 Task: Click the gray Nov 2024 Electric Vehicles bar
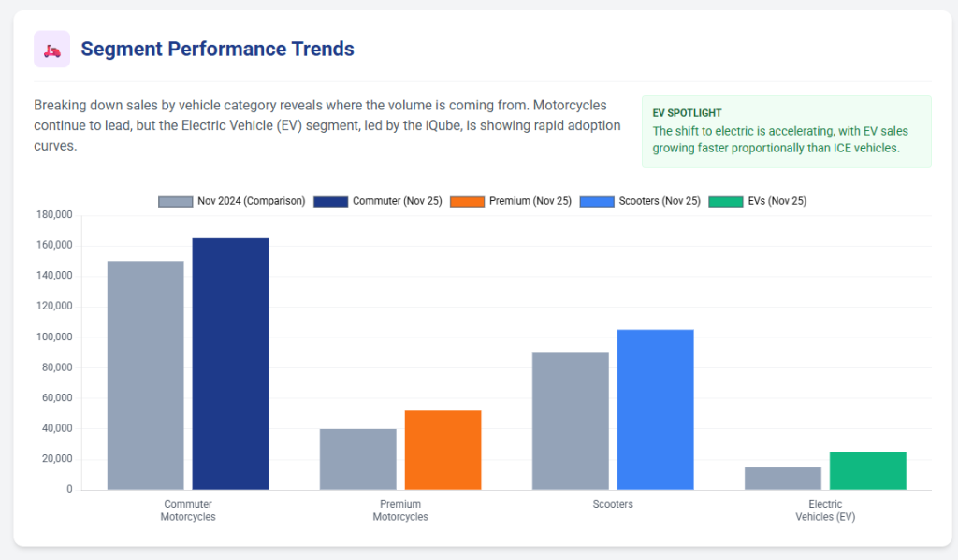[x=782, y=478]
